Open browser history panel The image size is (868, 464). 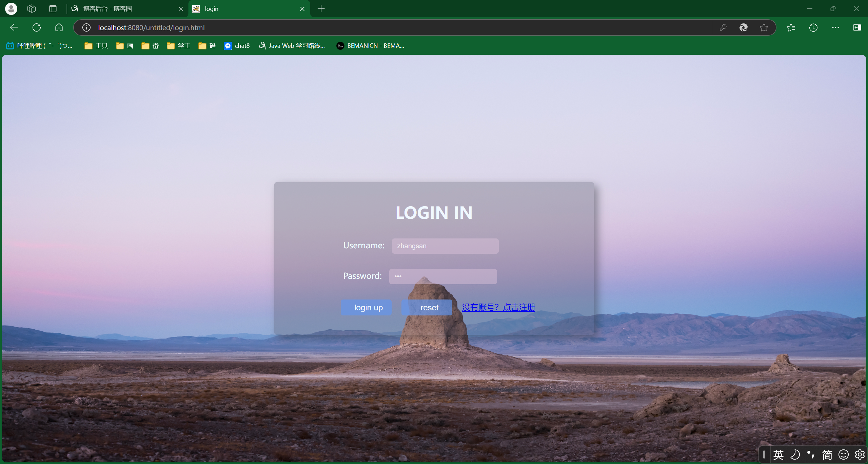point(813,27)
